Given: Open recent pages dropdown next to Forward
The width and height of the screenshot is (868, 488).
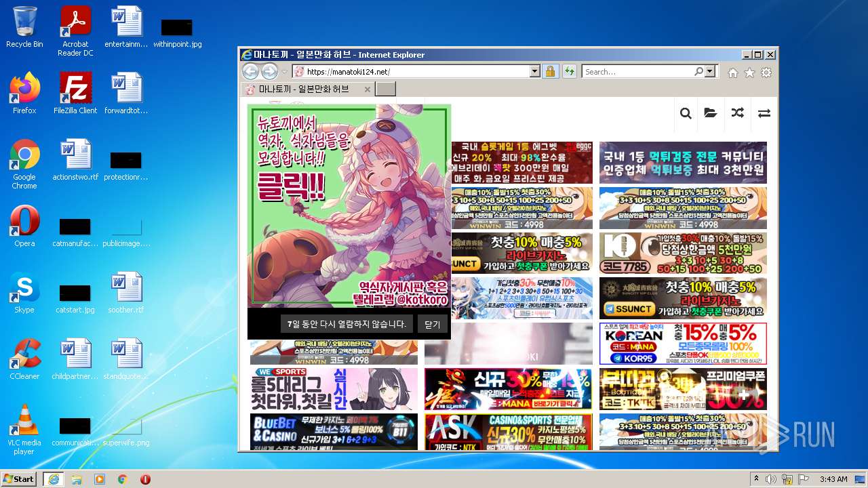Looking at the screenshot, I should (285, 72).
